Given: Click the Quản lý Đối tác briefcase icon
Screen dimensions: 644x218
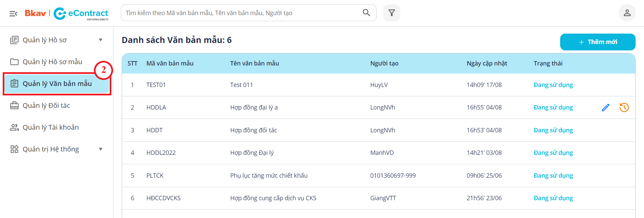Looking at the screenshot, I should coord(14,105).
